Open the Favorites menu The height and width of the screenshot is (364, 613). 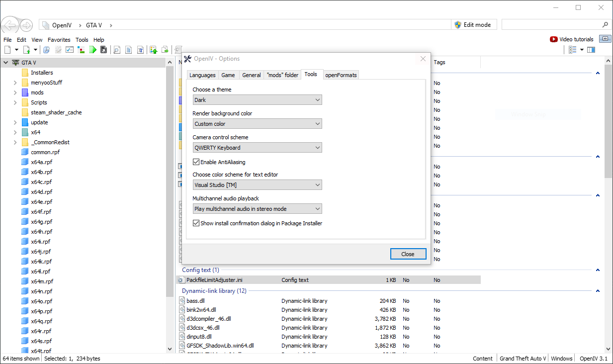59,40
